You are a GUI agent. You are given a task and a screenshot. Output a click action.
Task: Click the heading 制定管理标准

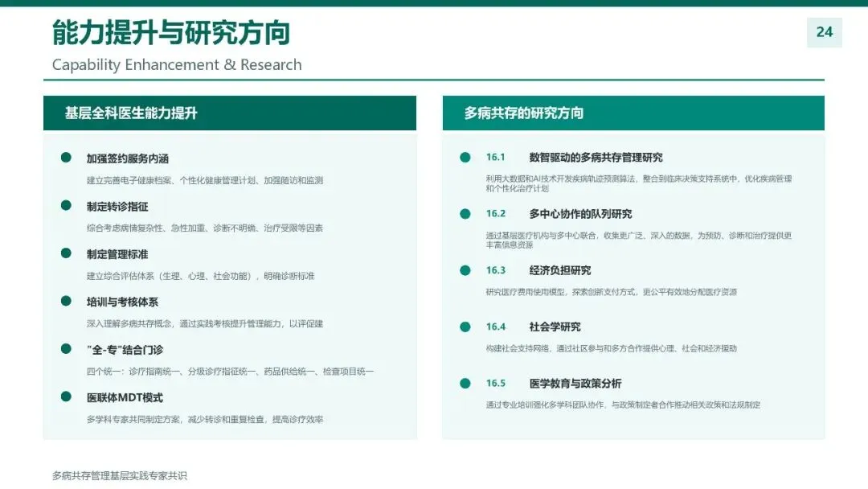tap(117, 254)
